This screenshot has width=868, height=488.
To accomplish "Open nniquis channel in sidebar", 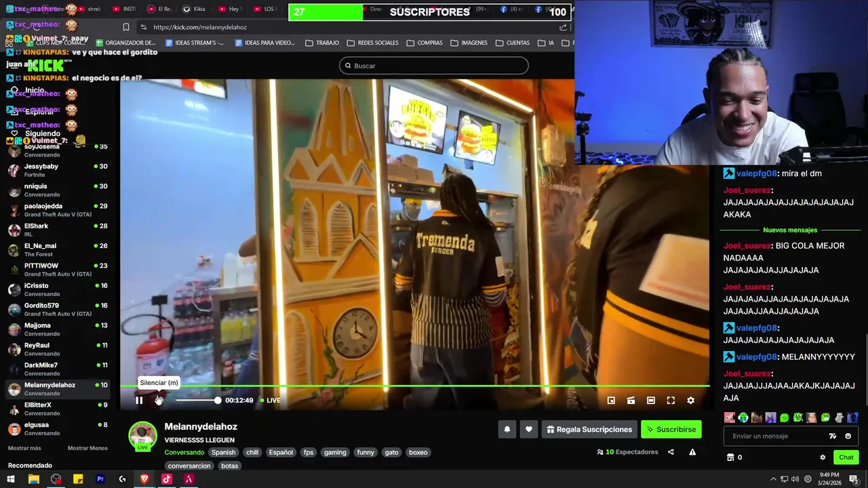I will pos(58,190).
